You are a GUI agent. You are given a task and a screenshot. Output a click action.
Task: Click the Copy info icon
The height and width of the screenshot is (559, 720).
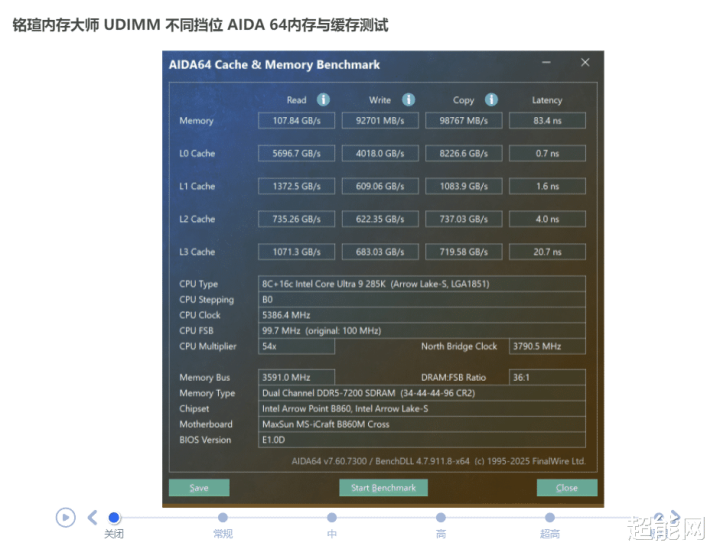point(491,100)
